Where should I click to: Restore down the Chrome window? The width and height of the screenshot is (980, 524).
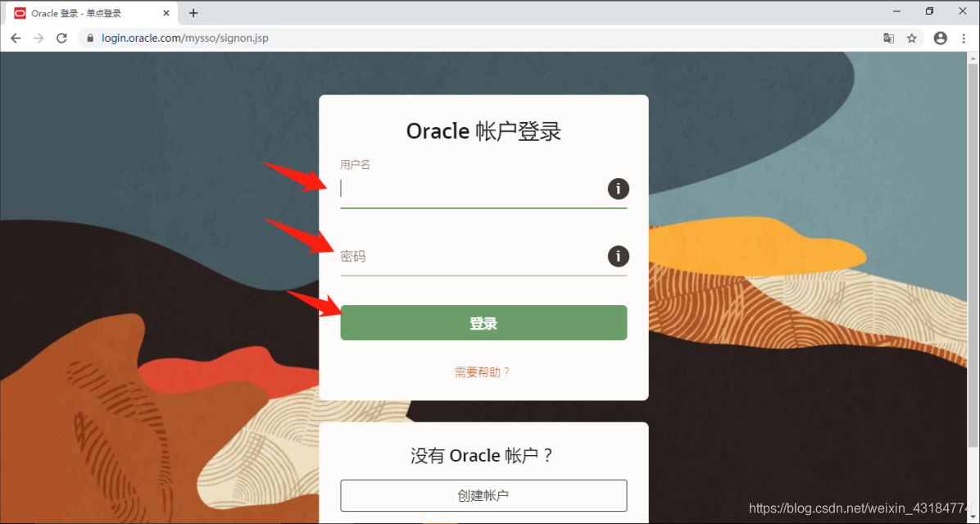pos(929,11)
